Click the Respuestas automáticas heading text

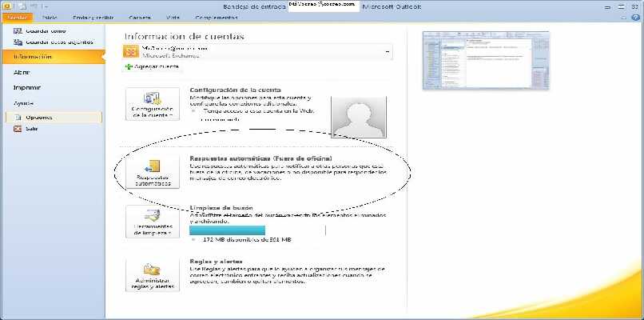click(260, 158)
